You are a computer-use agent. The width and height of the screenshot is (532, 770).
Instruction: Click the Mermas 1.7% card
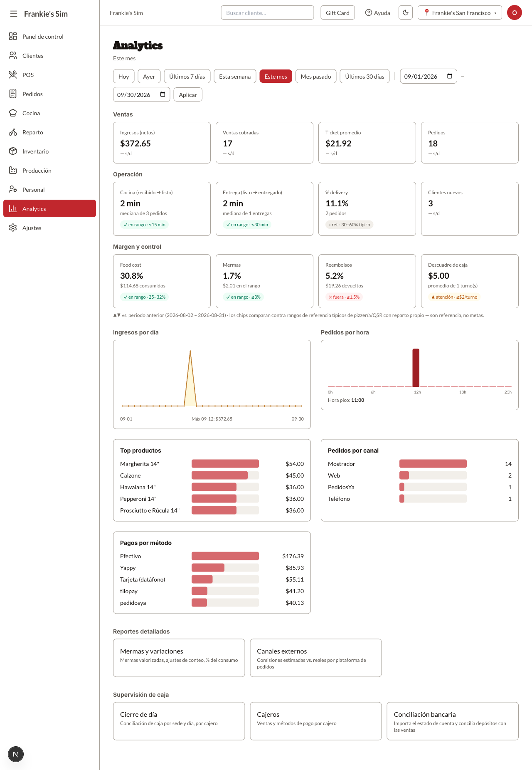point(264,281)
